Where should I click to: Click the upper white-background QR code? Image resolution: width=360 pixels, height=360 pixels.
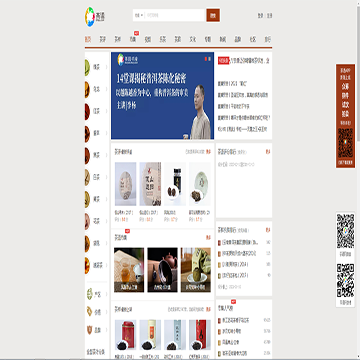click(x=345, y=231)
